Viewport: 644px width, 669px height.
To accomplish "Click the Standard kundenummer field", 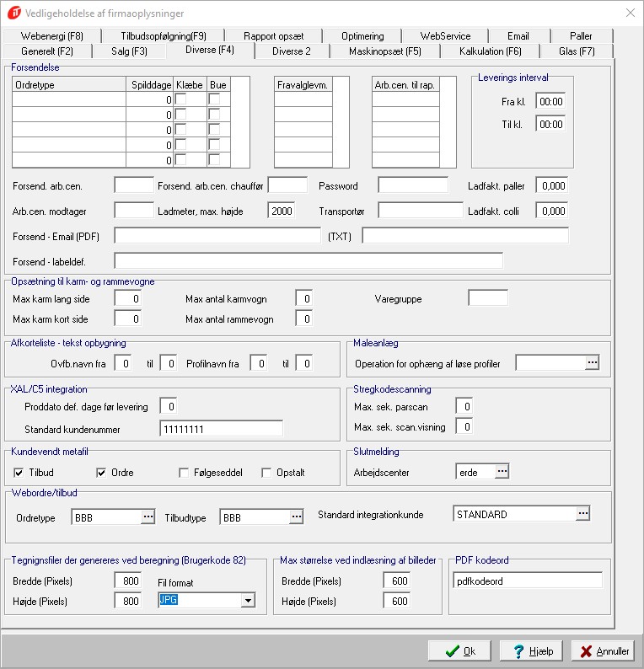I will (221, 429).
